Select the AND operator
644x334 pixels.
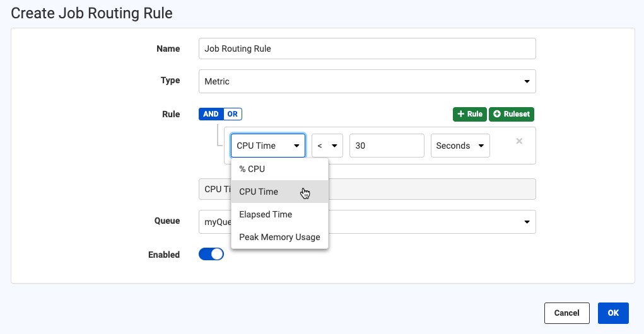pyautogui.click(x=211, y=114)
